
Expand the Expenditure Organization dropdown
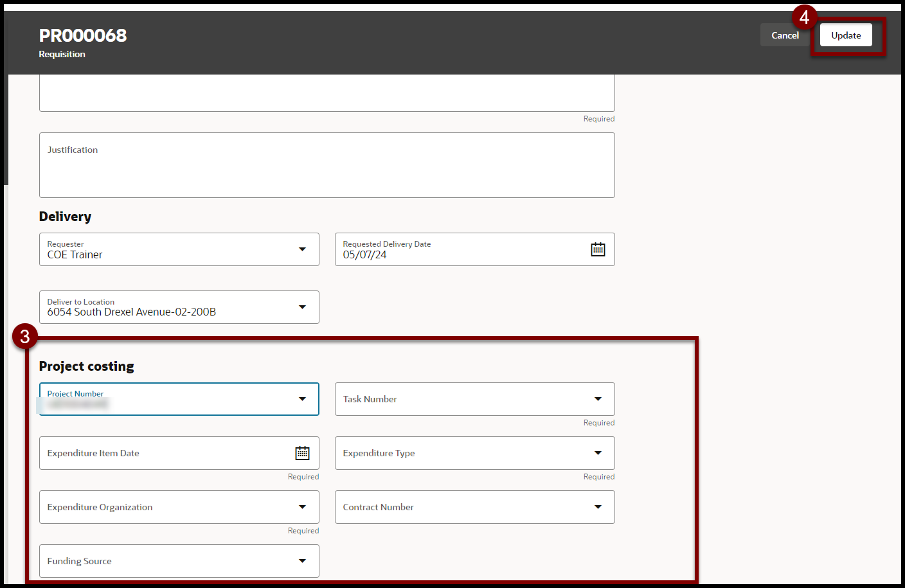pos(302,507)
